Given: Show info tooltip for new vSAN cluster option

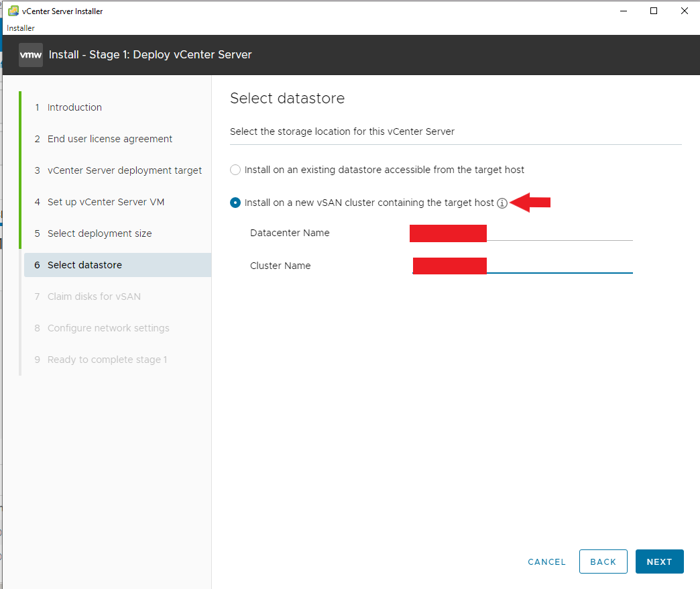Looking at the screenshot, I should coord(502,203).
